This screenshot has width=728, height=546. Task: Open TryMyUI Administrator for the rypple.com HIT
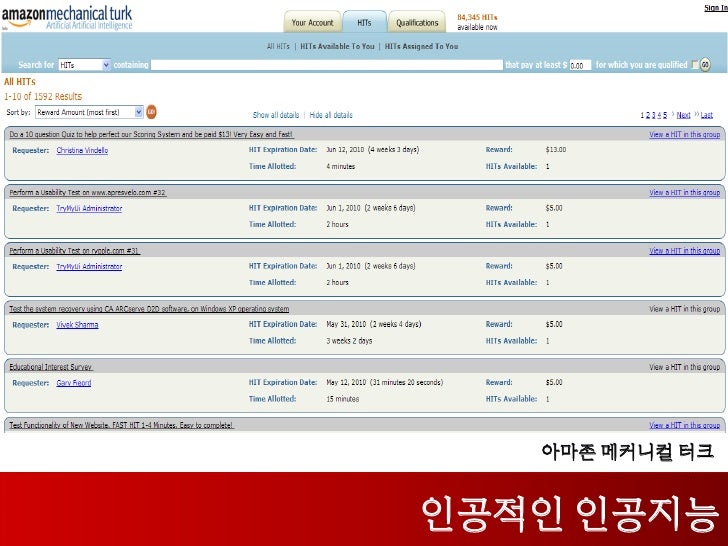pyautogui.click(x=89, y=266)
